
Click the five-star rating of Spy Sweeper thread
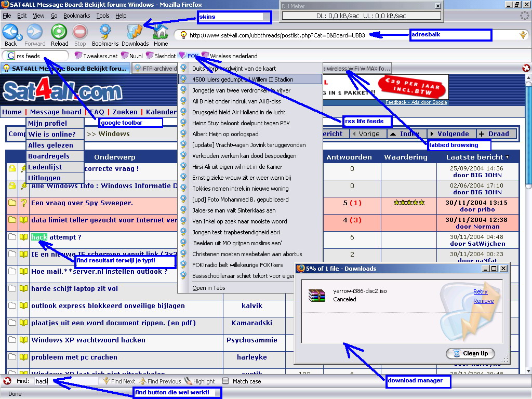tap(409, 203)
